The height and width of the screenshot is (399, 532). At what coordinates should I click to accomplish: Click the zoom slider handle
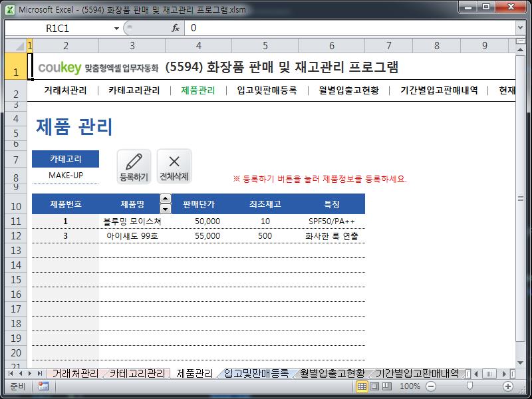(469, 386)
